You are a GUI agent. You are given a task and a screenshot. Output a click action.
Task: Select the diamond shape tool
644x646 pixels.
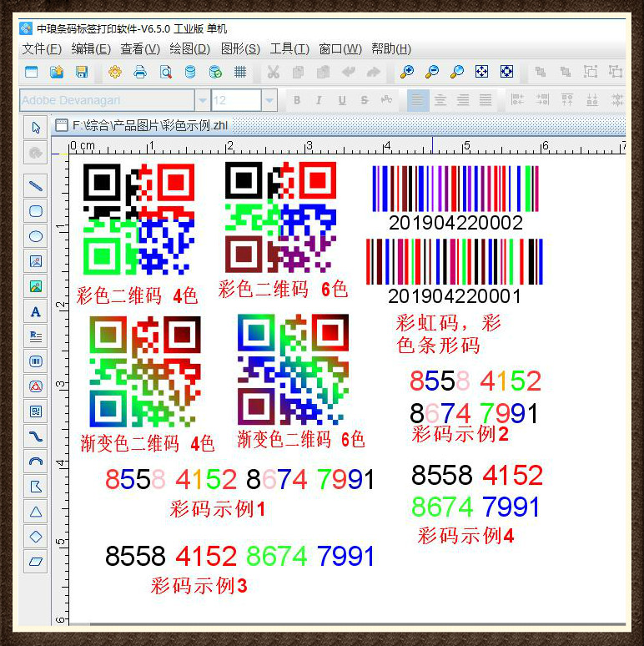point(36,537)
